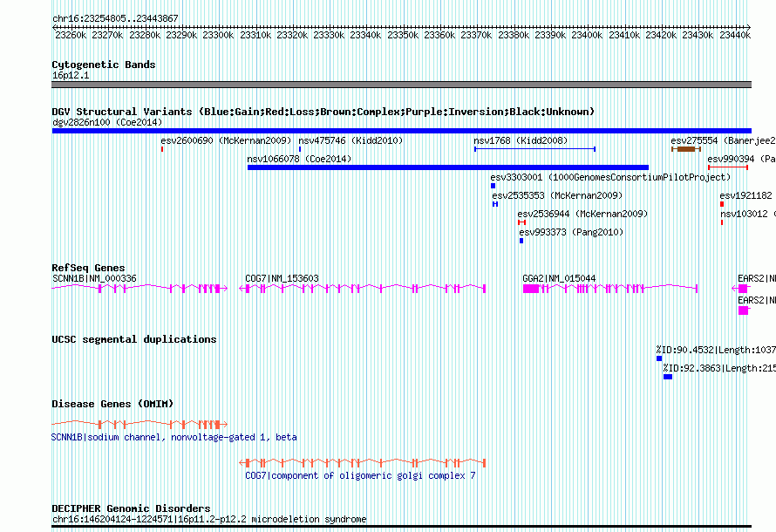Select the nsv1066078 (Coe2014) gain bar
The width and height of the screenshot is (776, 532).
click(x=448, y=167)
